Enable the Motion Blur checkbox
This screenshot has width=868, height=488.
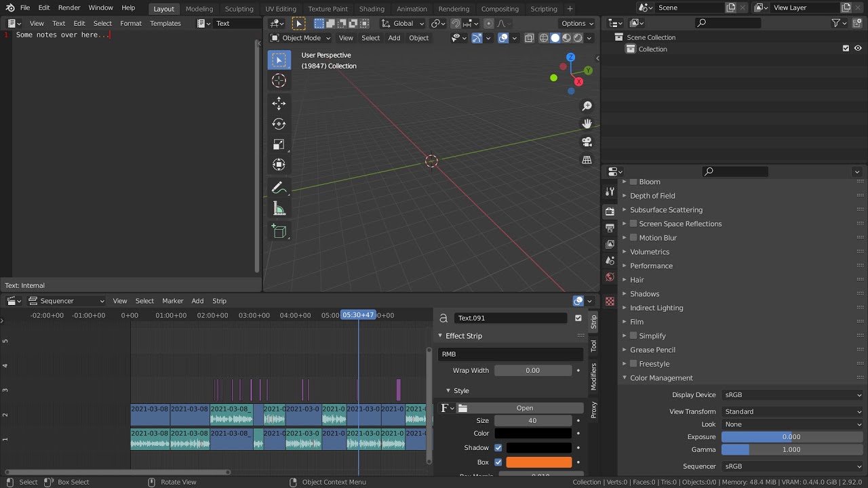(633, 238)
